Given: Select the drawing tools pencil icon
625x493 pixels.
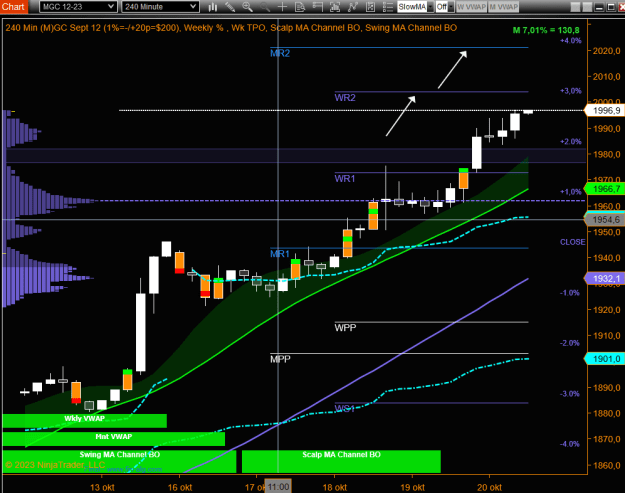Looking at the screenshot, I should (x=230, y=7).
